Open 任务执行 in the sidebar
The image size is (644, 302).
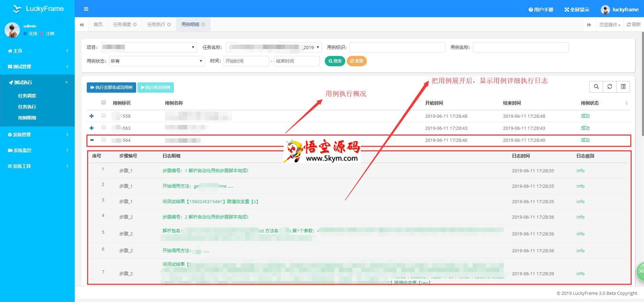point(27,107)
